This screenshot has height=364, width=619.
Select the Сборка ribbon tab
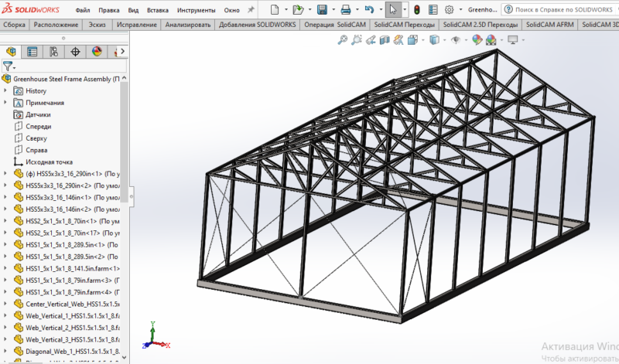pyautogui.click(x=14, y=25)
